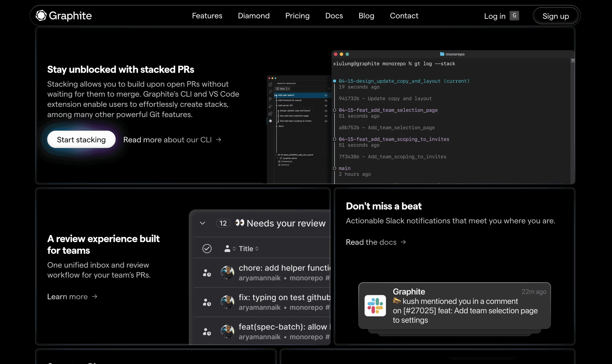Viewport: 612px width, 364px height.
Task: Open the dropdown arrow next to Sync
Action: coord(288,89)
